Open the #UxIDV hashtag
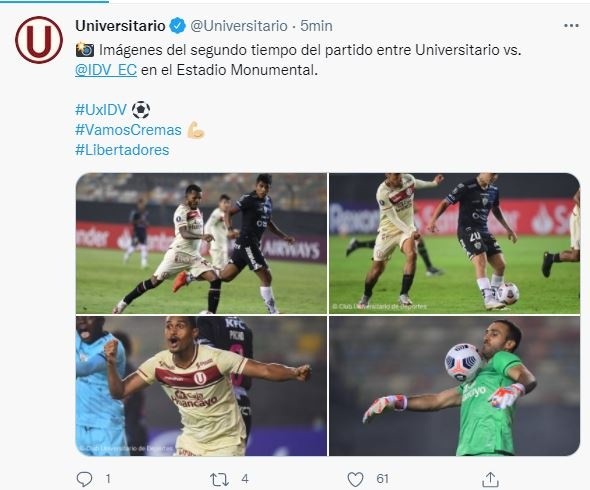This screenshot has height=490, width=590. (101, 110)
